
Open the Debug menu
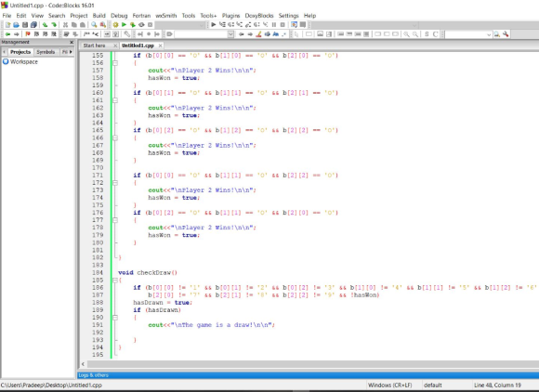pos(119,16)
